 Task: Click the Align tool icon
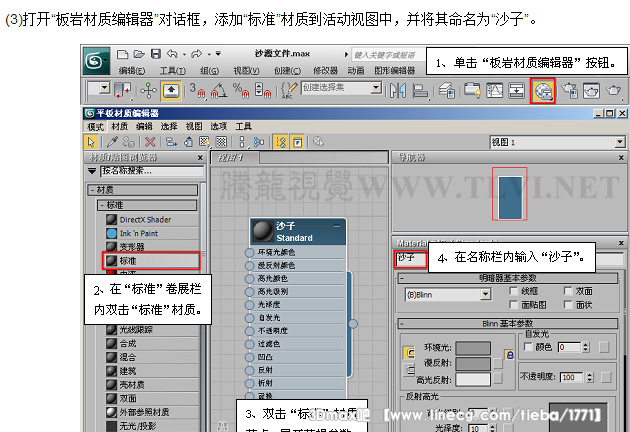point(420,90)
